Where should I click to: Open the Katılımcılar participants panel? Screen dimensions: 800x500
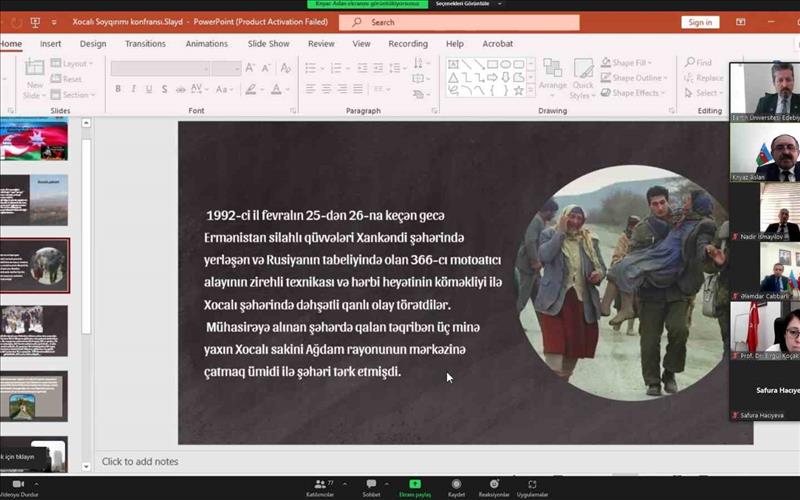(319, 486)
